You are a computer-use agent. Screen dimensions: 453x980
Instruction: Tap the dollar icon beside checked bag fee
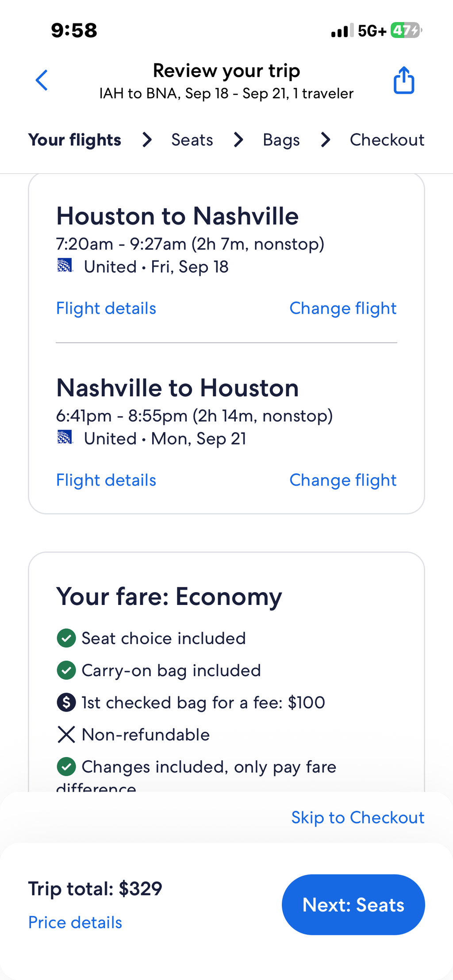pos(66,702)
